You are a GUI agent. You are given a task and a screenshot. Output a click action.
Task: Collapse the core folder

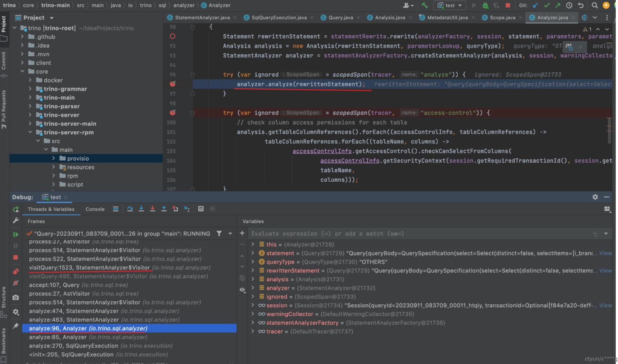point(22,71)
